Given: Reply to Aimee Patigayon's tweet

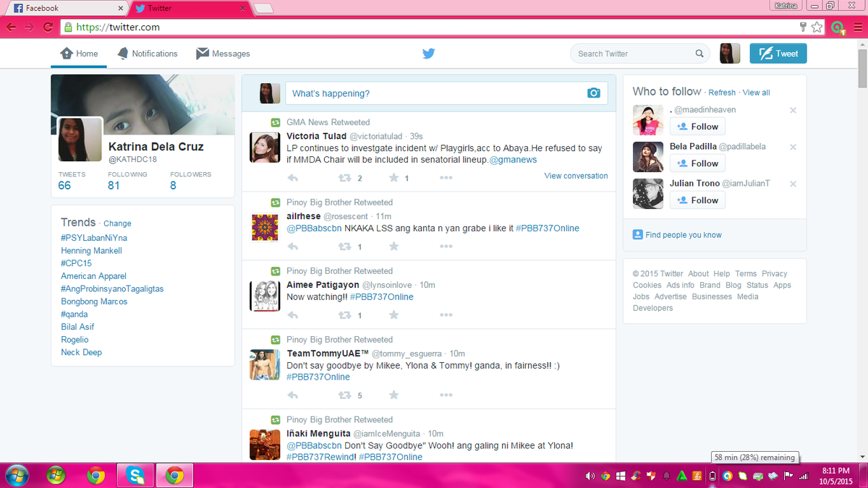Looking at the screenshot, I should [x=293, y=315].
